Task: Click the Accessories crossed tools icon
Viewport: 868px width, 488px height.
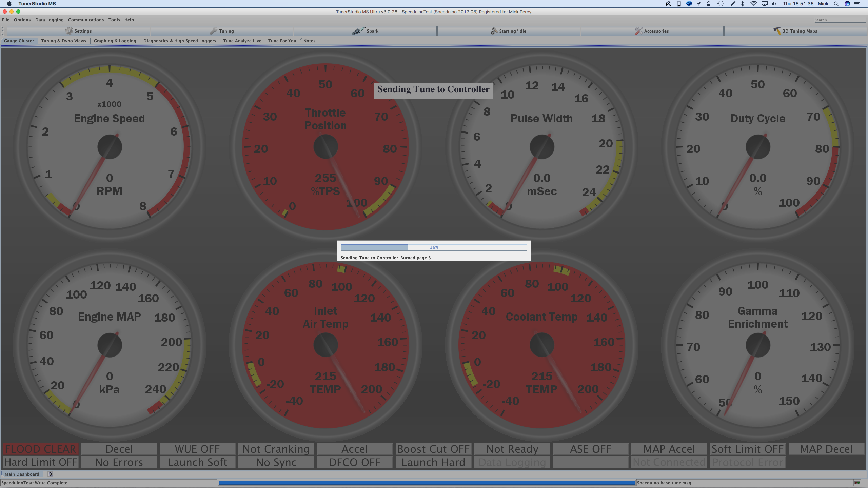Action: tap(638, 31)
